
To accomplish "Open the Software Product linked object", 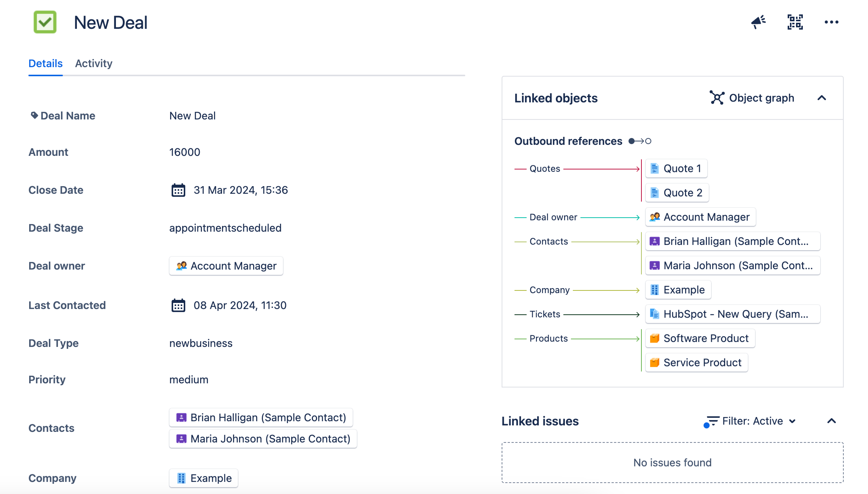I will (x=700, y=338).
